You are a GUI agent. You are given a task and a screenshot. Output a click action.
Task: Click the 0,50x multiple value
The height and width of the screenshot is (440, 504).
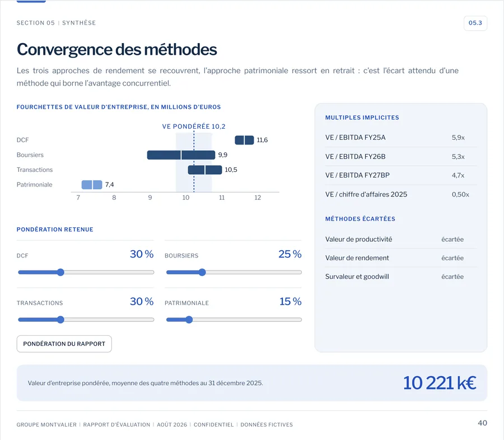point(460,194)
